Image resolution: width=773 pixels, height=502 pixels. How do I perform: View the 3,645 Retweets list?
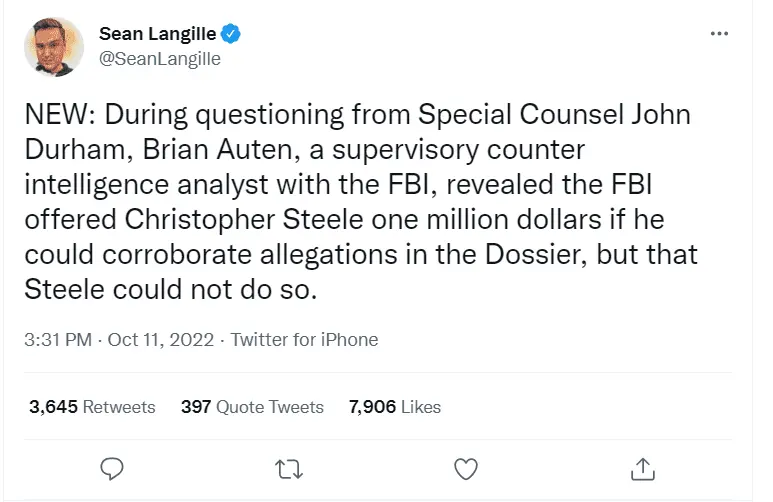click(92, 407)
